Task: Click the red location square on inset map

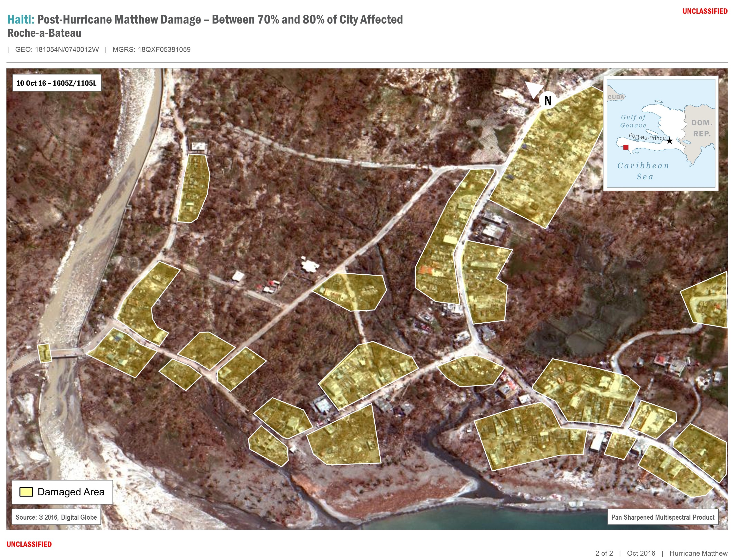Action: point(626,147)
